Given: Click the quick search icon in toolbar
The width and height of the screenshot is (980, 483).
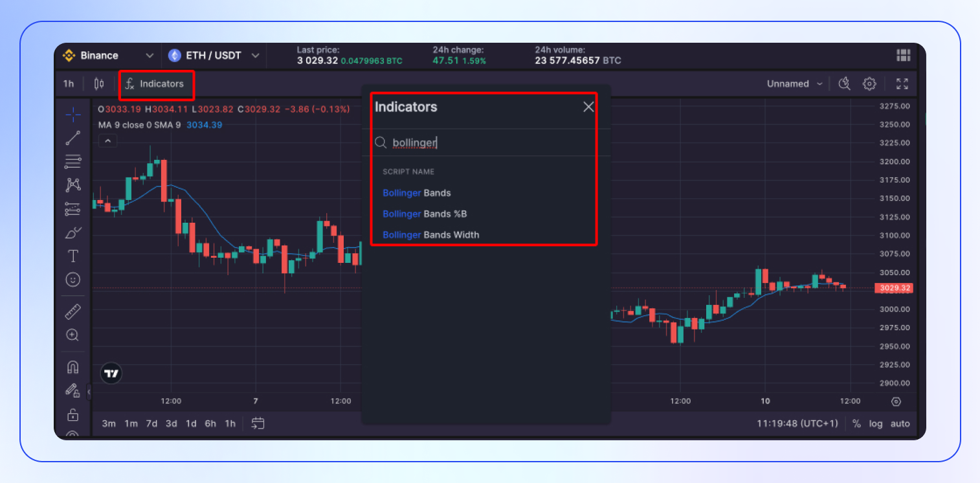Looking at the screenshot, I should tap(844, 84).
